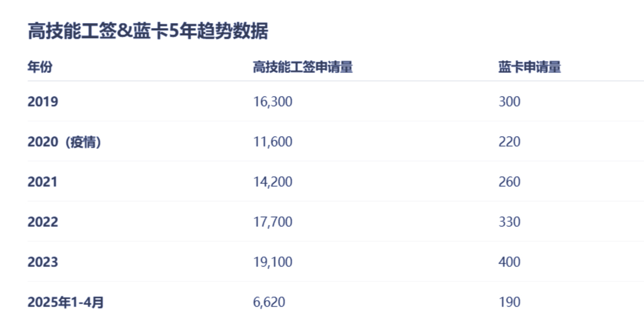Screen dimensions: 644x336
Task: Click the blue card value 190
Action: click(x=510, y=302)
